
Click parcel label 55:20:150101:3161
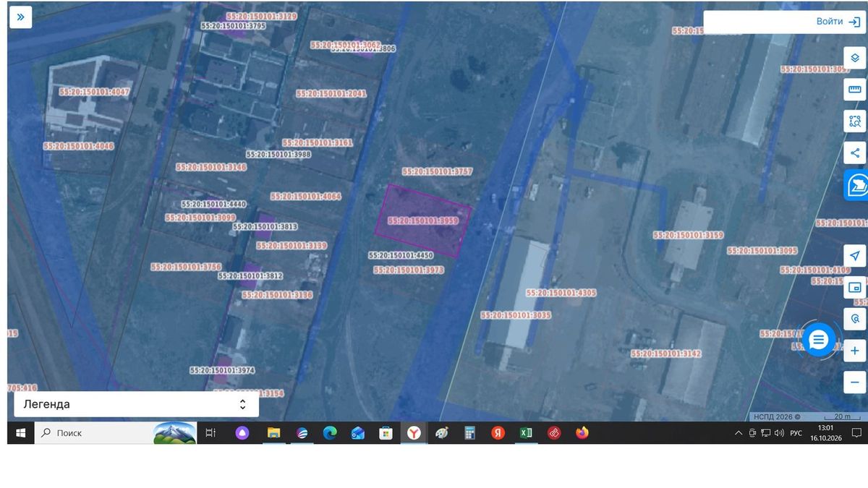point(318,143)
